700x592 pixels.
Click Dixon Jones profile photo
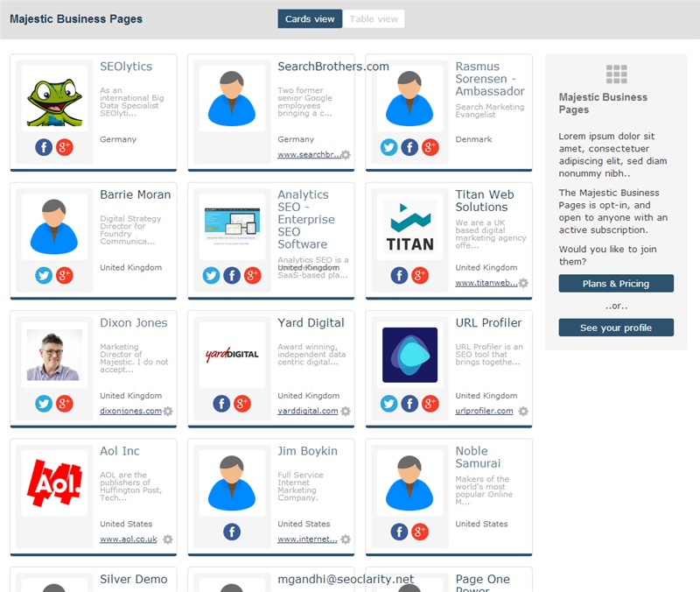tap(54, 356)
